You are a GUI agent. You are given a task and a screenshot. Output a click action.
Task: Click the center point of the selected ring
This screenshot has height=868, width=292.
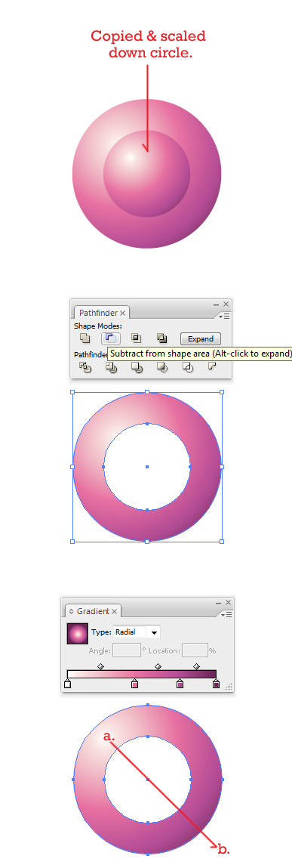pos(147,467)
